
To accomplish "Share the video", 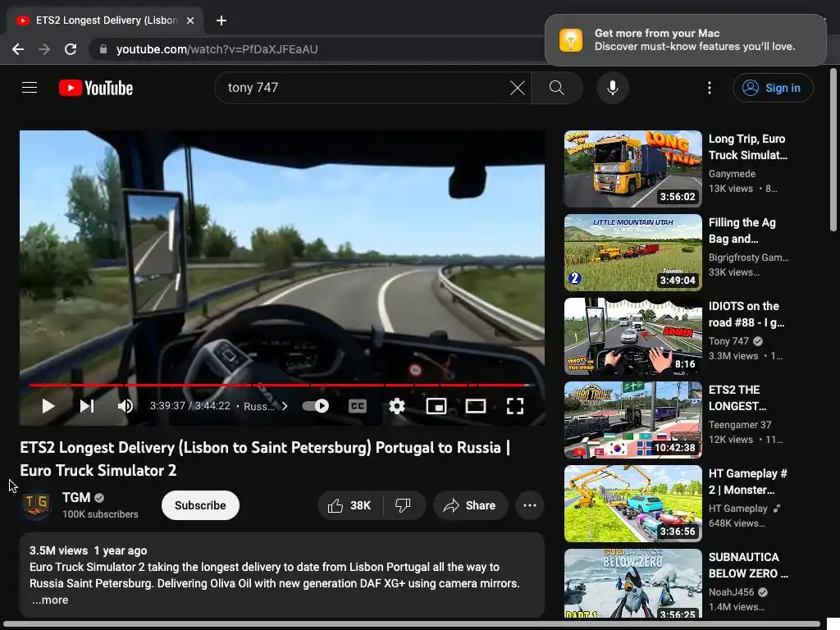I will [470, 505].
